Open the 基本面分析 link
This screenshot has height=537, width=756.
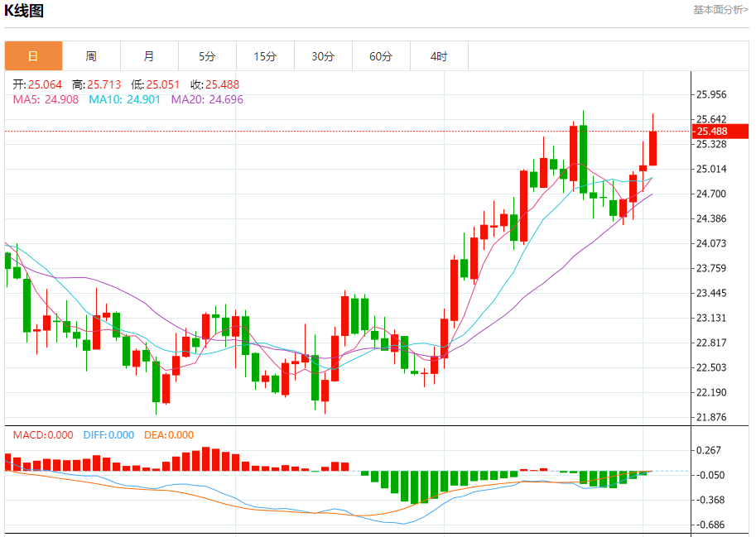[720, 10]
